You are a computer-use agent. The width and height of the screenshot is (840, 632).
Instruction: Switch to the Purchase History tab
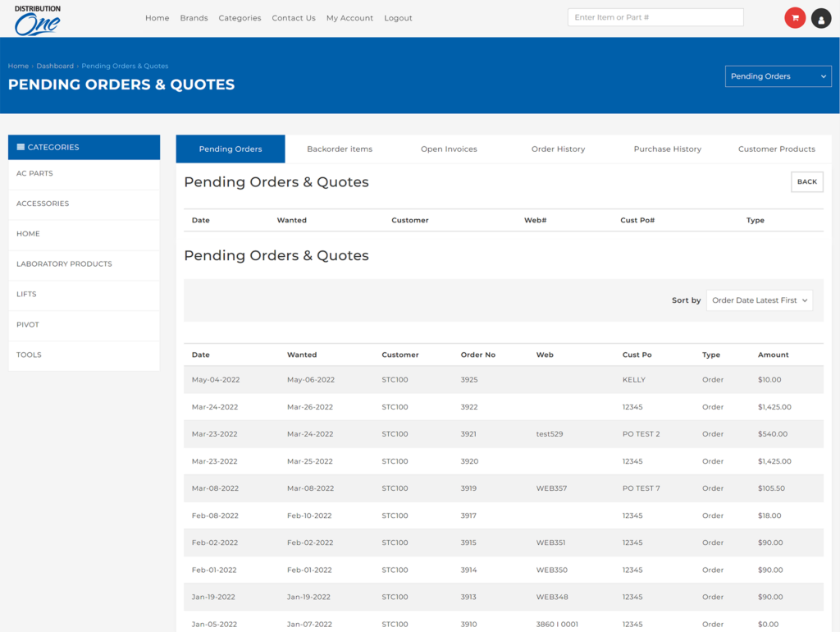pyautogui.click(x=668, y=149)
